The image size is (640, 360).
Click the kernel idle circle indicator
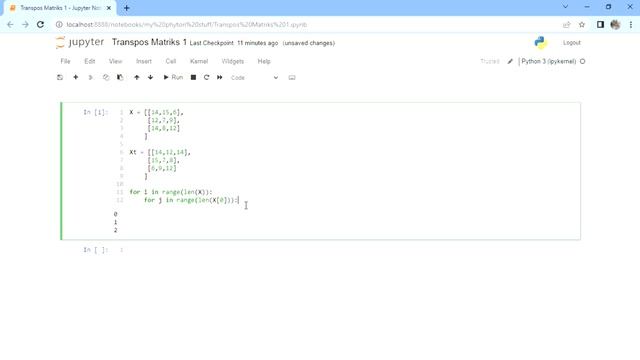(x=582, y=61)
